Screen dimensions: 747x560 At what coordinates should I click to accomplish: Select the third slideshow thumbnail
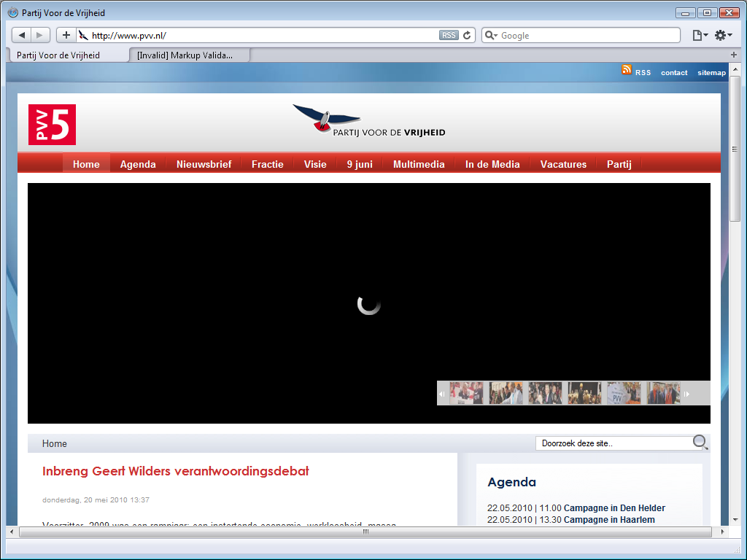tap(545, 393)
